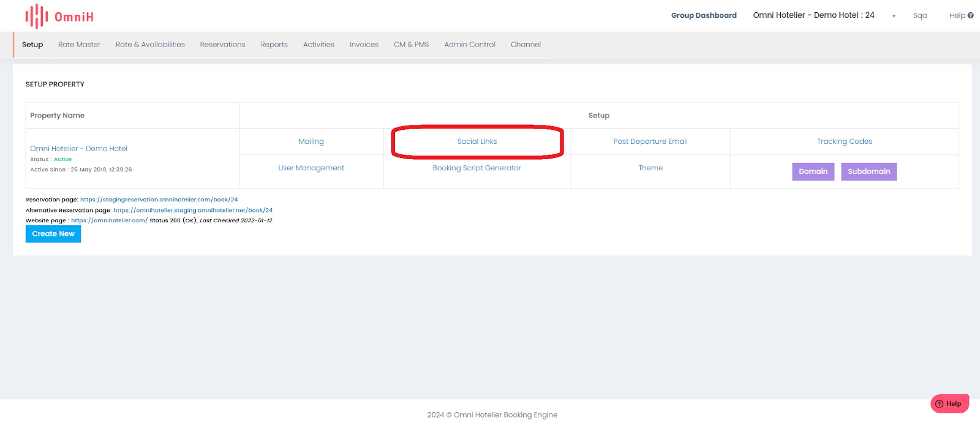
Task: Select the Activities tab
Action: [x=318, y=45]
